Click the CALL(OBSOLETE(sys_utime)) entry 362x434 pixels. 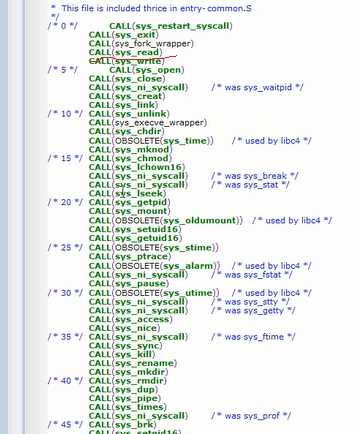[x=154, y=293]
